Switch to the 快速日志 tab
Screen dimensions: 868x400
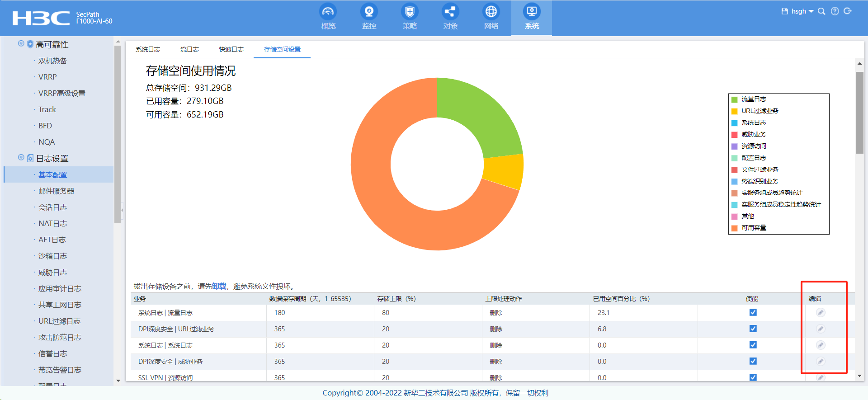pos(231,49)
